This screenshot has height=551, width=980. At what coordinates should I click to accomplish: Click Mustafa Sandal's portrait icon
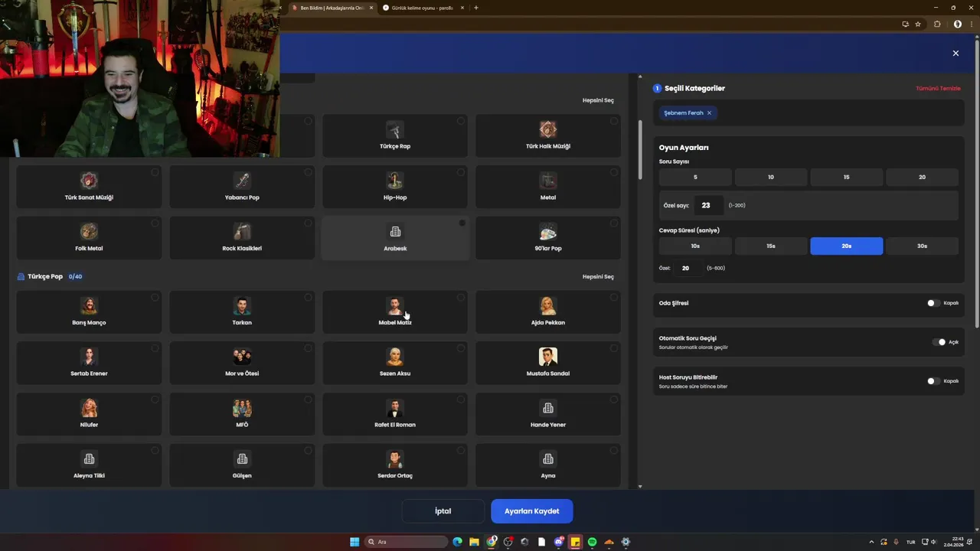[548, 357]
